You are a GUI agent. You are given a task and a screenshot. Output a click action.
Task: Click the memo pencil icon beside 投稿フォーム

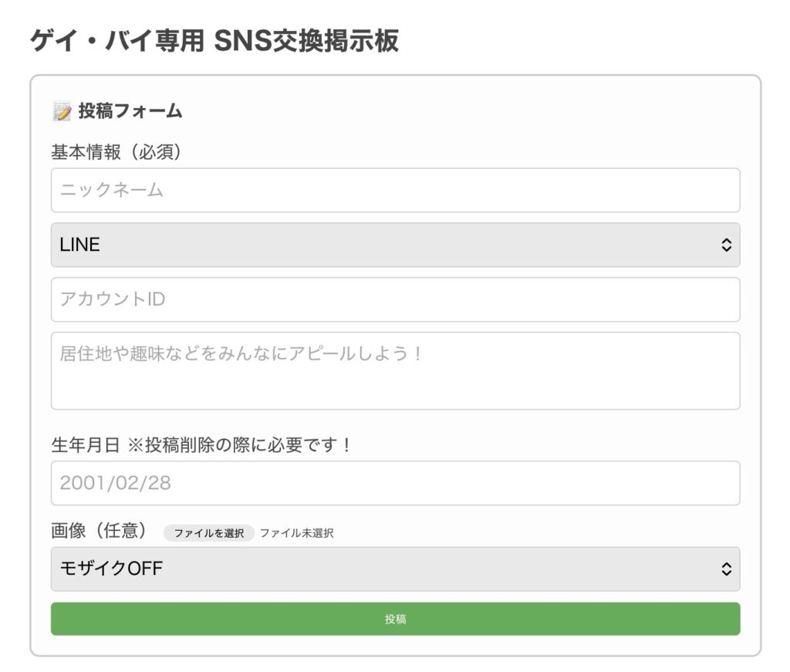click(x=62, y=111)
